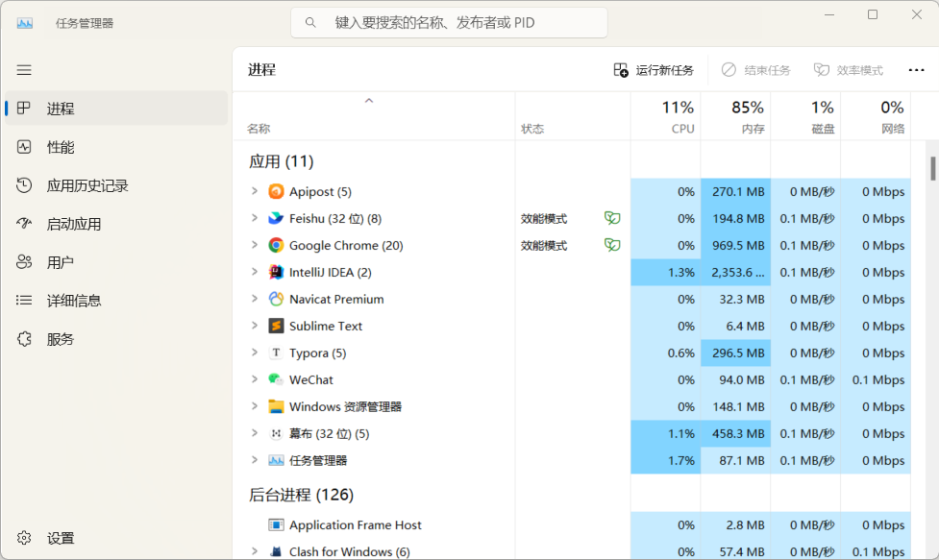Click the 结束任务 button

point(755,70)
